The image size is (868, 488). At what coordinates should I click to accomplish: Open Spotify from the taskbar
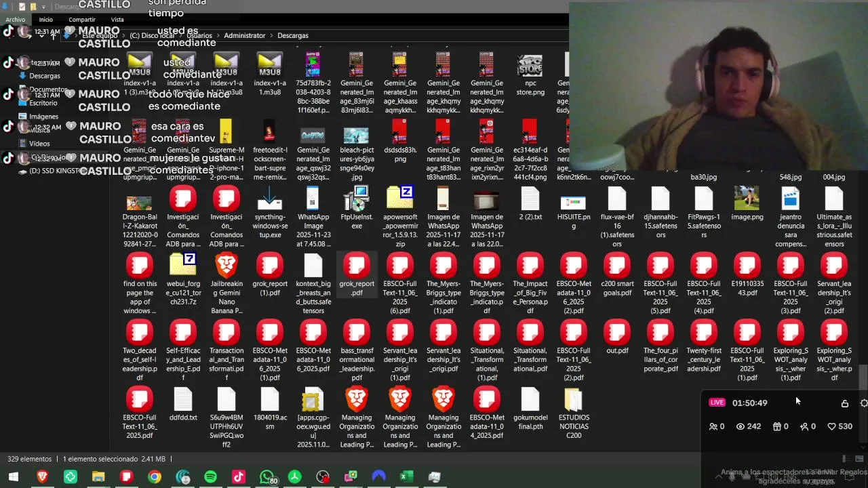point(210,477)
